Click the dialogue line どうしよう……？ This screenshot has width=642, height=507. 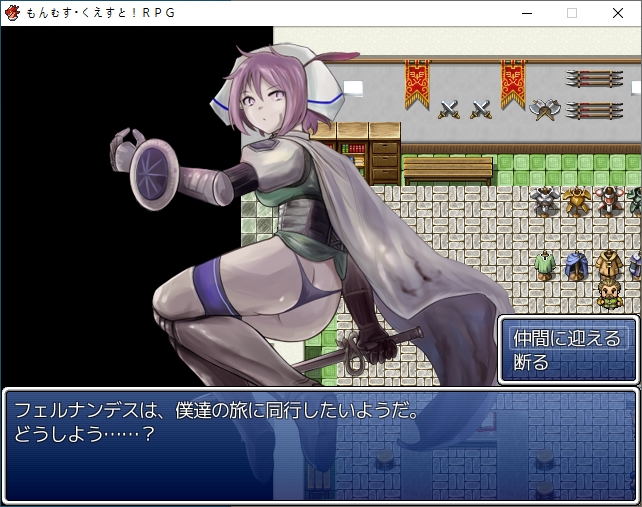point(84,434)
